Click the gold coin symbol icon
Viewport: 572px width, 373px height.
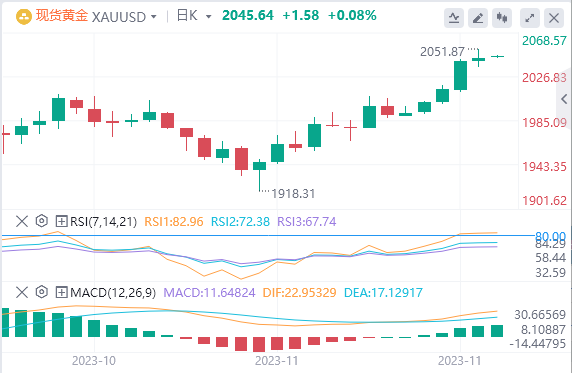24,17
